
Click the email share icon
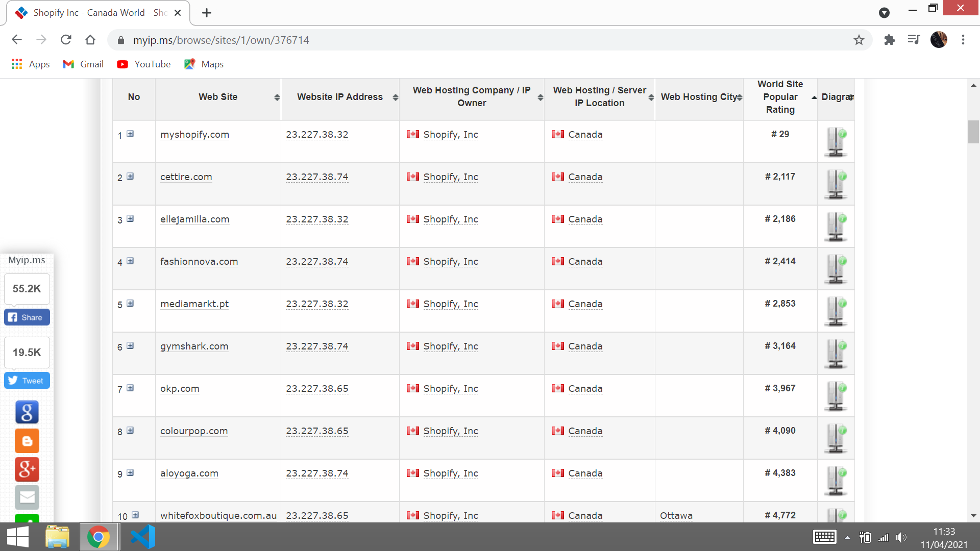[27, 497]
